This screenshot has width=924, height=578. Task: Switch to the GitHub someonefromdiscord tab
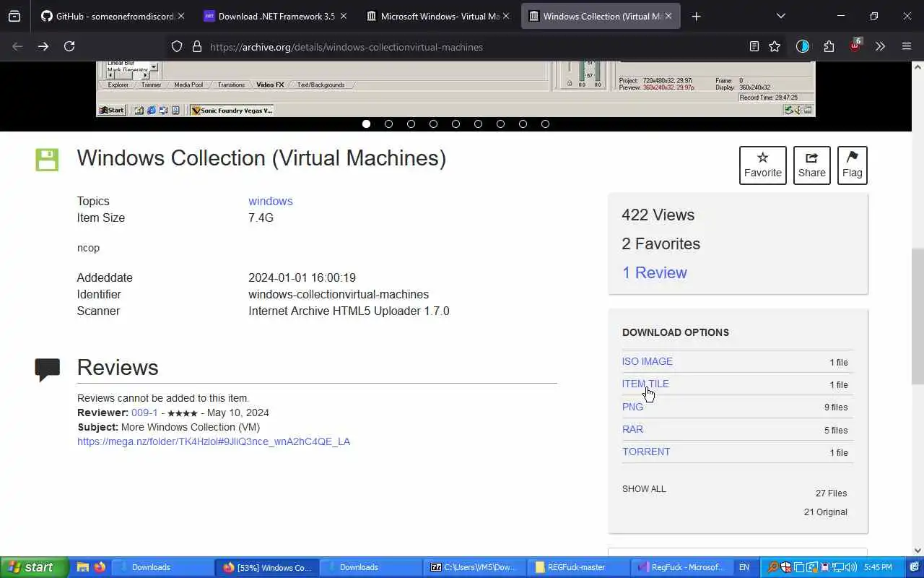[x=113, y=16]
